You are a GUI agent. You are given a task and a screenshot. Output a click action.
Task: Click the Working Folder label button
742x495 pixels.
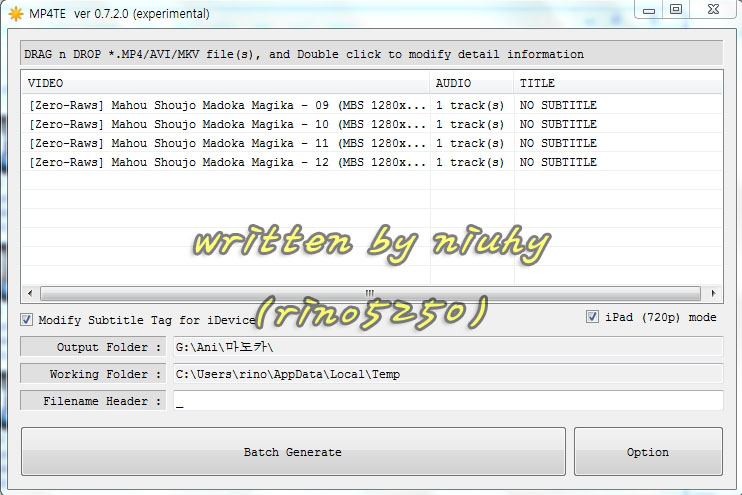93,374
